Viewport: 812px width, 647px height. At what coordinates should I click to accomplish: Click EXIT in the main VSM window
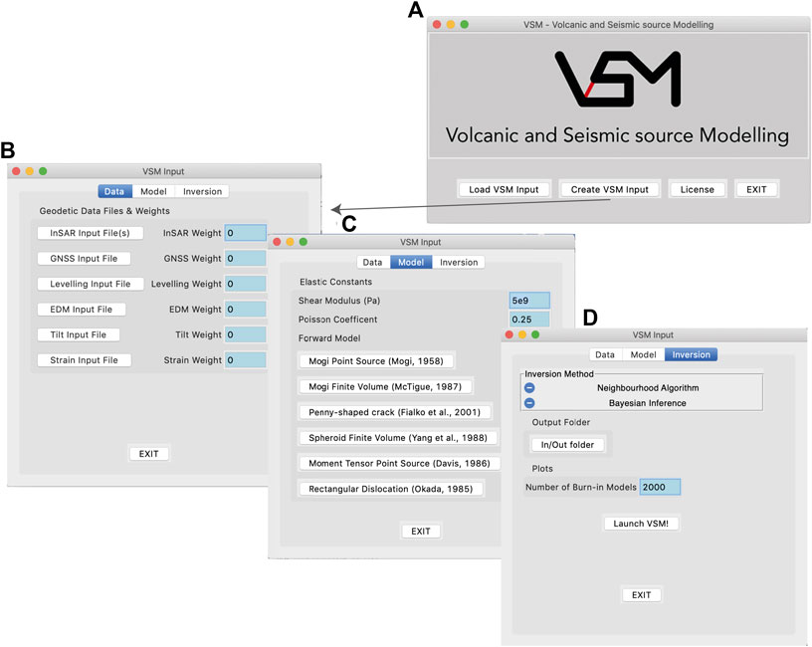pos(756,189)
